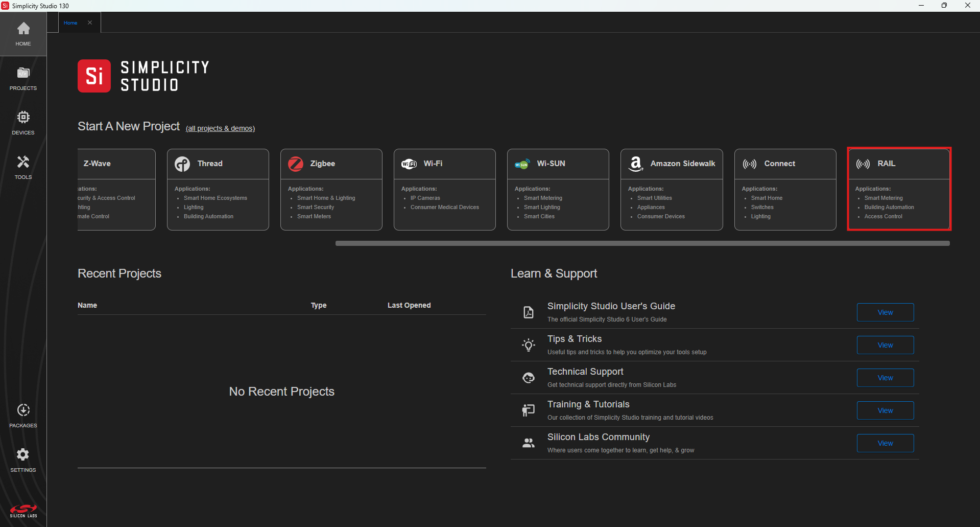Select the Home icon in the sidebar
This screenshot has width=980, height=527.
click(x=23, y=33)
